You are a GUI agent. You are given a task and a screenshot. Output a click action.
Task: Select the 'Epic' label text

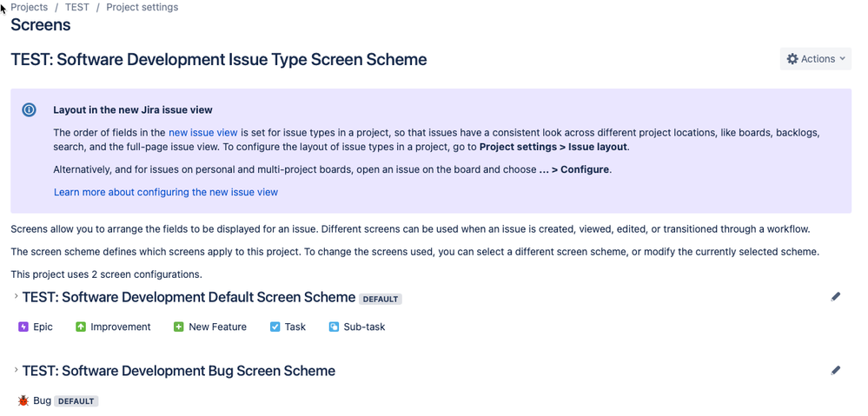coord(43,327)
